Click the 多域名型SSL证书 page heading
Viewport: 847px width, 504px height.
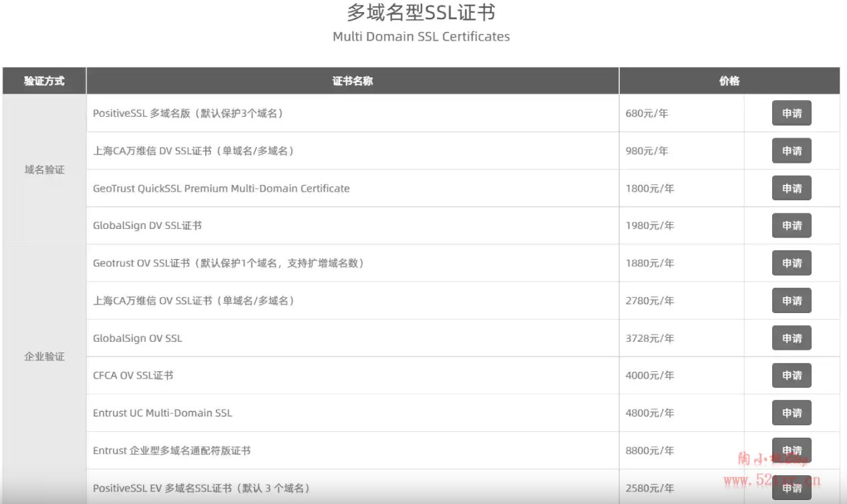pyautogui.click(x=421, y=13)
